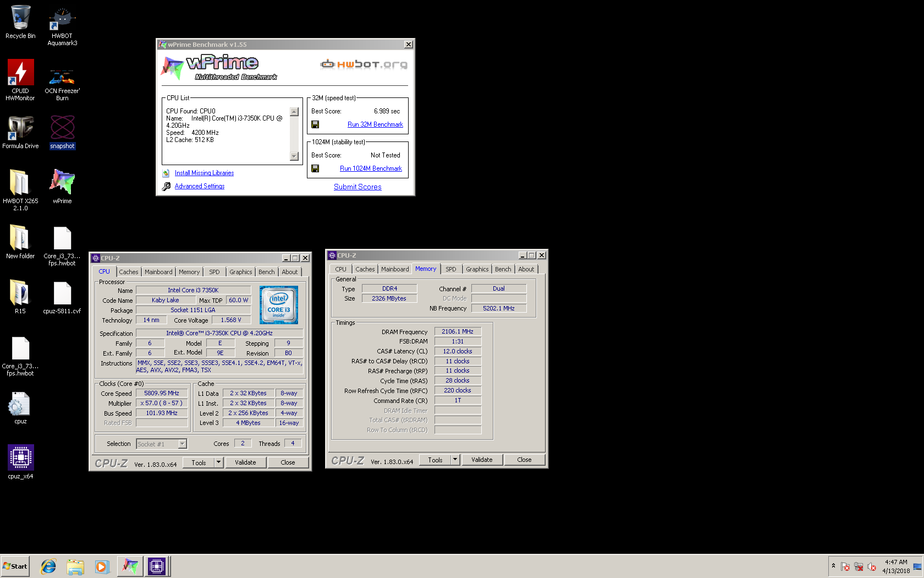Click Close button in Memory CPU-Z window
Image resolution: width=924 pixels, height=578 pixels.
[x=524, y=460]
